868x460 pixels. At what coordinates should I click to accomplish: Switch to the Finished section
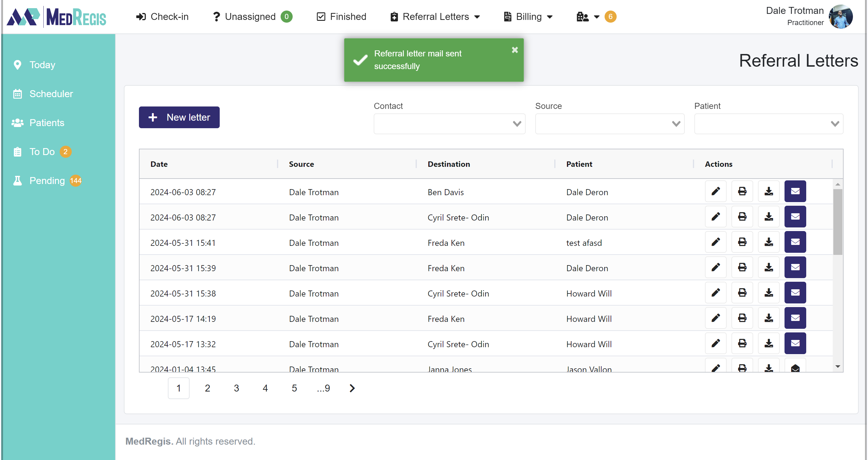[x=341, y=17]
